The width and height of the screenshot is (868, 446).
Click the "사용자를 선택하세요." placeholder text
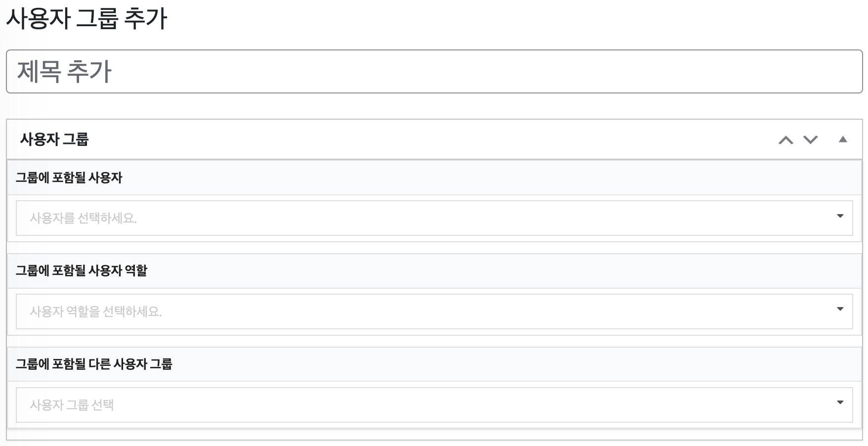click(83, 218)
